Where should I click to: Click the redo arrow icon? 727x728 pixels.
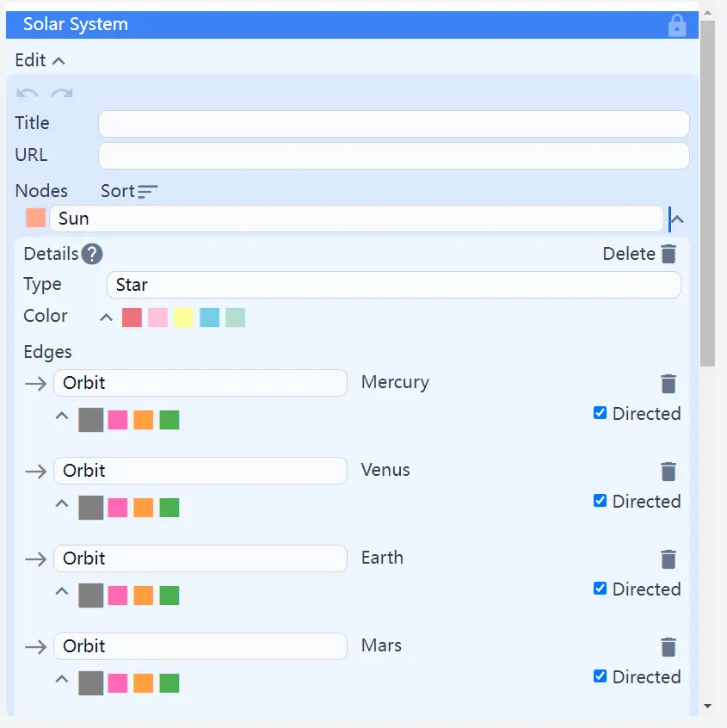pos(61,93)
